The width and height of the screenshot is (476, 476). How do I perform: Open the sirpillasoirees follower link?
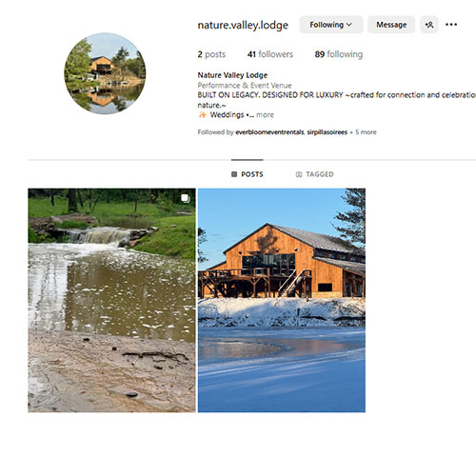coord(327,132)
